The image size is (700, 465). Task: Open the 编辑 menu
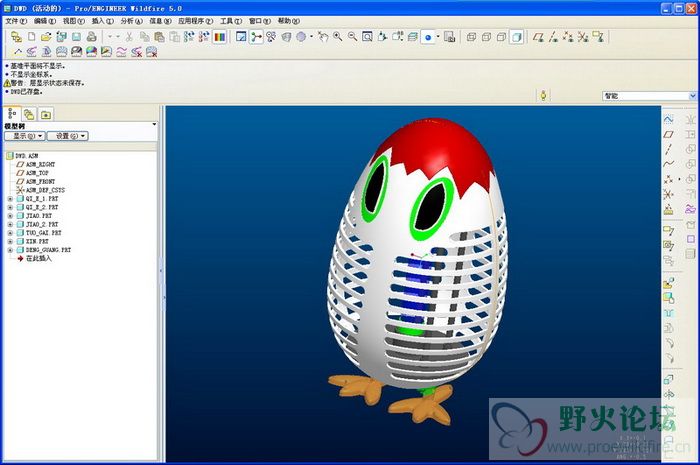point(45,21)
